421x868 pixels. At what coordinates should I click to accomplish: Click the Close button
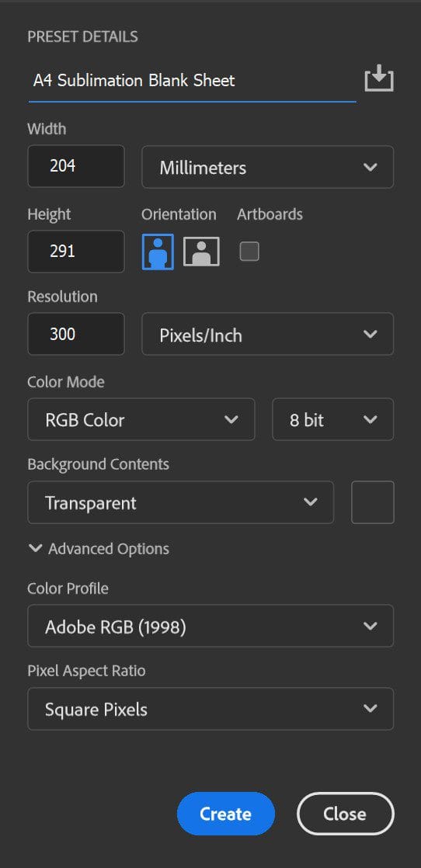(x=345, y=814)
